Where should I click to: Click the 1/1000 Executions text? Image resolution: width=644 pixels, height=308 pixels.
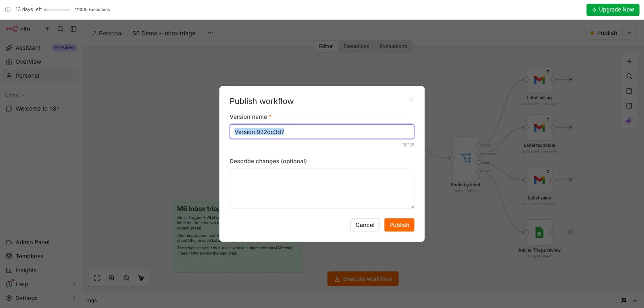92,9
